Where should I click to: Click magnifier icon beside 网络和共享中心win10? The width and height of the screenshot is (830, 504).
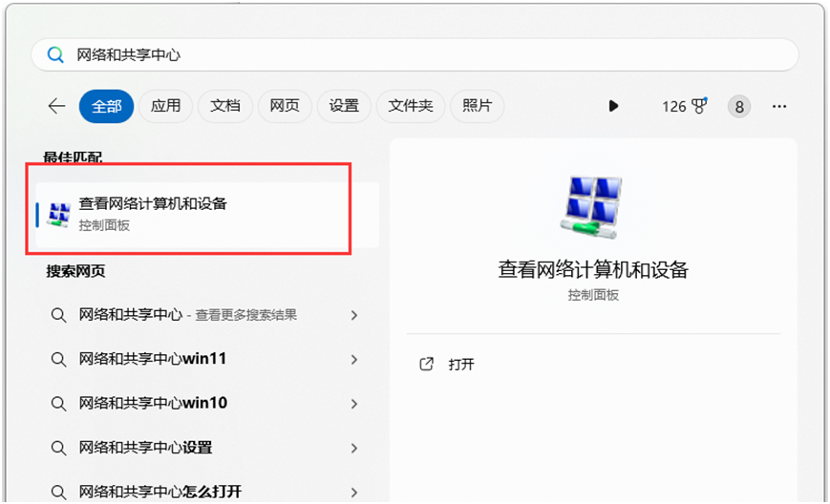[x=58, y=404]
